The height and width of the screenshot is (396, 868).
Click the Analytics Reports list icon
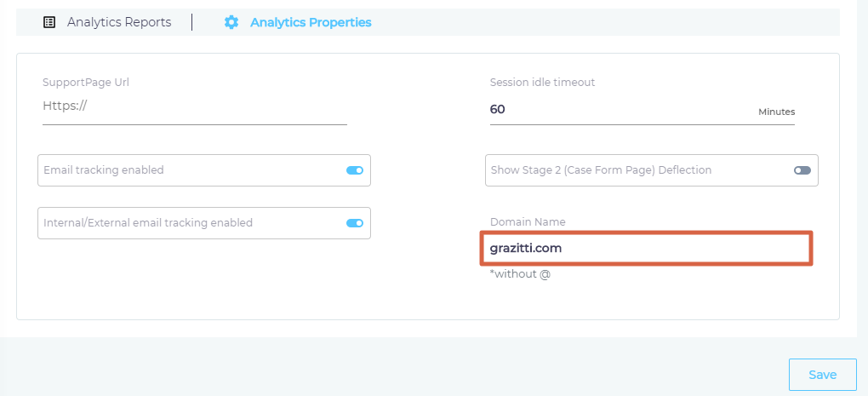[49, 22]
